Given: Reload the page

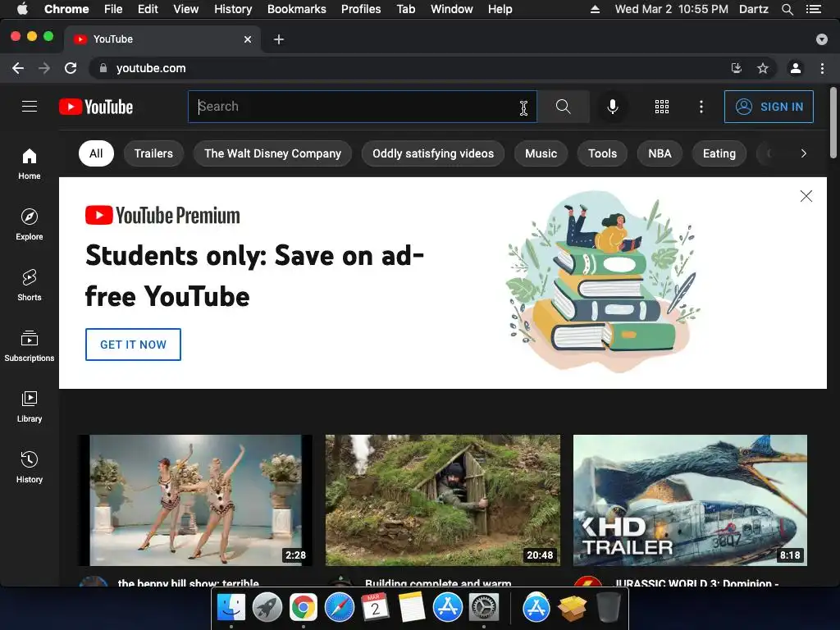Looking at the screenshot, I should pyautogui.click(x=71, y=68).
